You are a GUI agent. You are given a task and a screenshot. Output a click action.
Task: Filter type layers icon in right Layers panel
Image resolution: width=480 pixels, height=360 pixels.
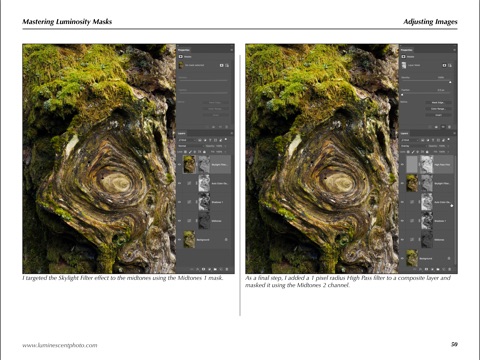coord(433,140)
